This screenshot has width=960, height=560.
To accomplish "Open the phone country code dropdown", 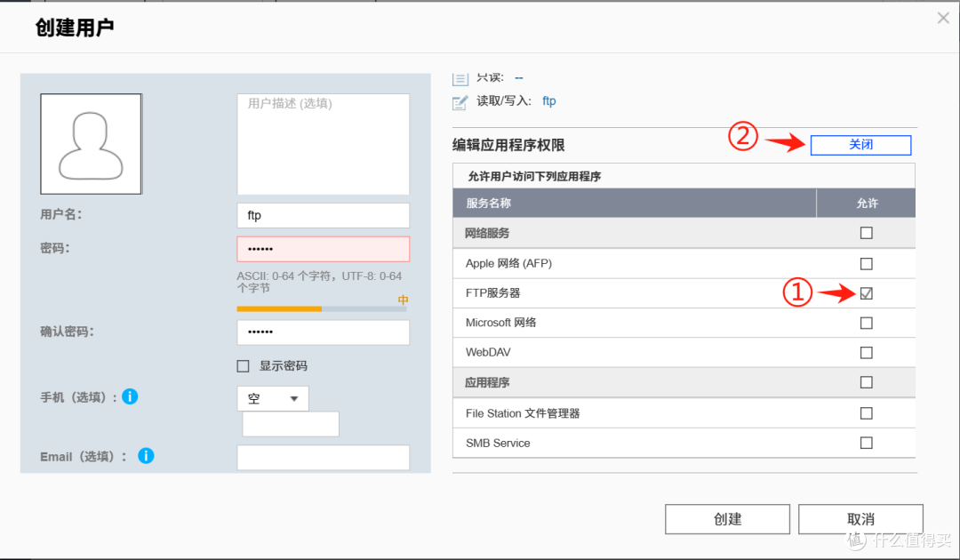I will 273,398.
